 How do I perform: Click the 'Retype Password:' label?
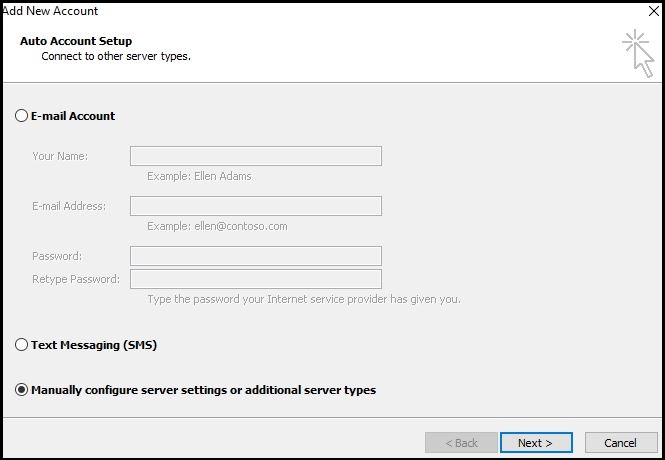tap(76, 279)
